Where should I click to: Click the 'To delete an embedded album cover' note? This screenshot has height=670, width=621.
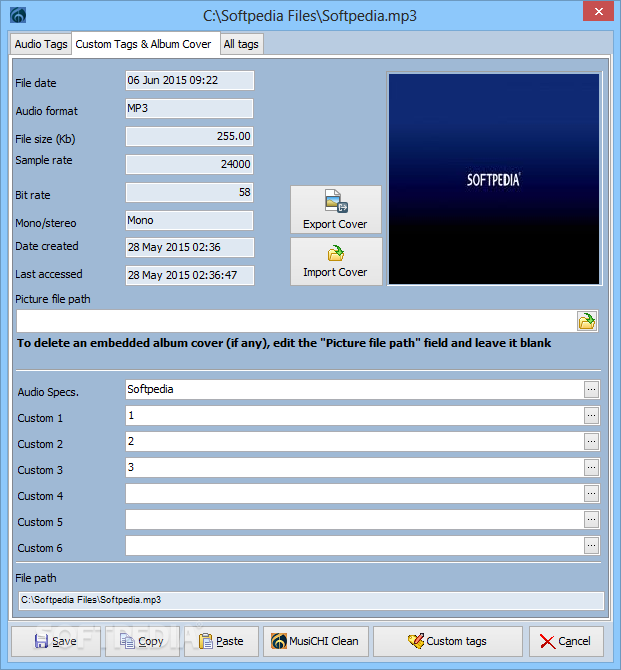click(x=284, y=343)
